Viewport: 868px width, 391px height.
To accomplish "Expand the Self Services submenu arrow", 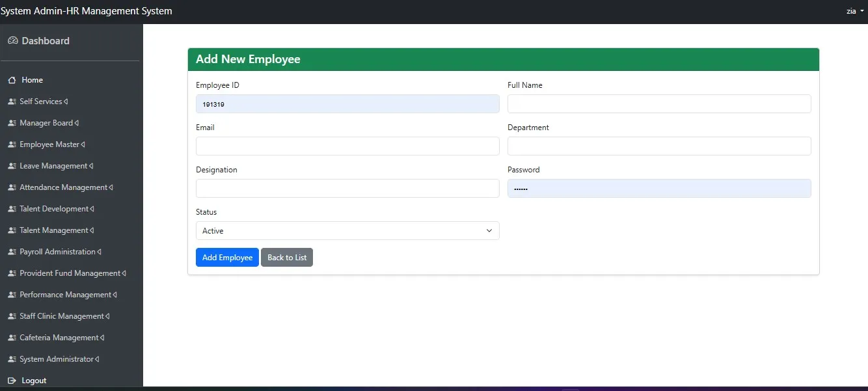I will click(x=66, y=101).
